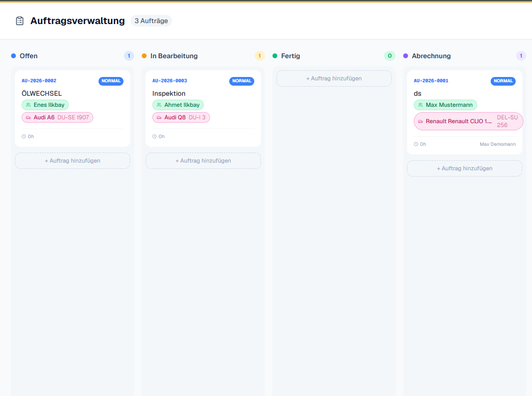Click the customer icon in Ahmet Ilkbay tag

[159, 105]
